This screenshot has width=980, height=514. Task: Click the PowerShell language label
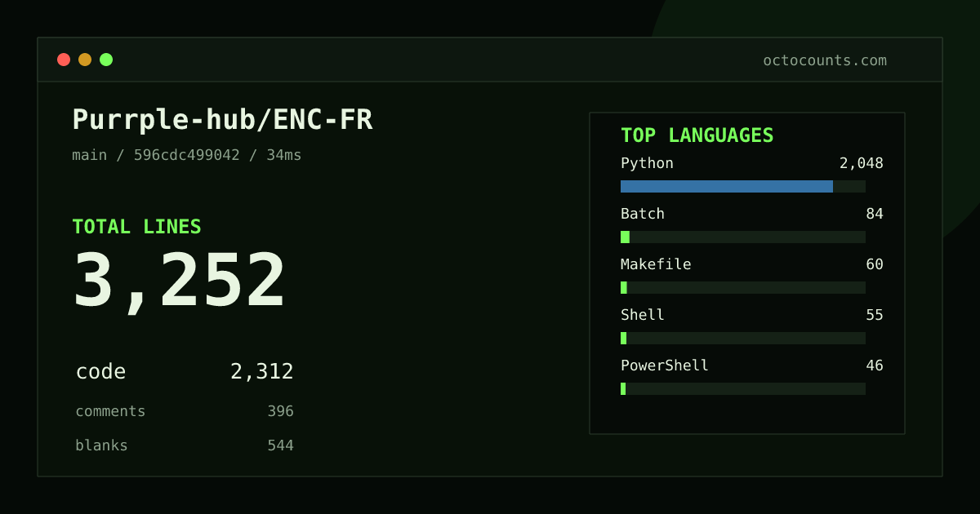pos(665,366)
